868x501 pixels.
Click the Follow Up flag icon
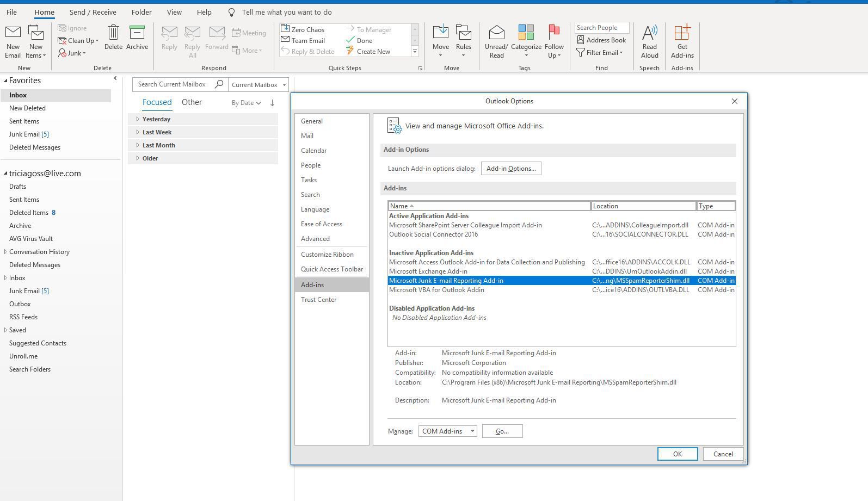tap(554, 32)
